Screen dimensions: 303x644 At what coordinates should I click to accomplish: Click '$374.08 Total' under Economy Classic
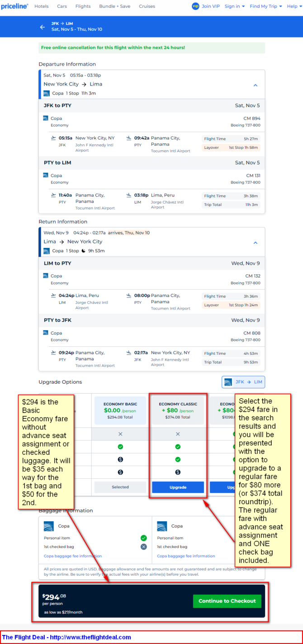coord(178,417)
